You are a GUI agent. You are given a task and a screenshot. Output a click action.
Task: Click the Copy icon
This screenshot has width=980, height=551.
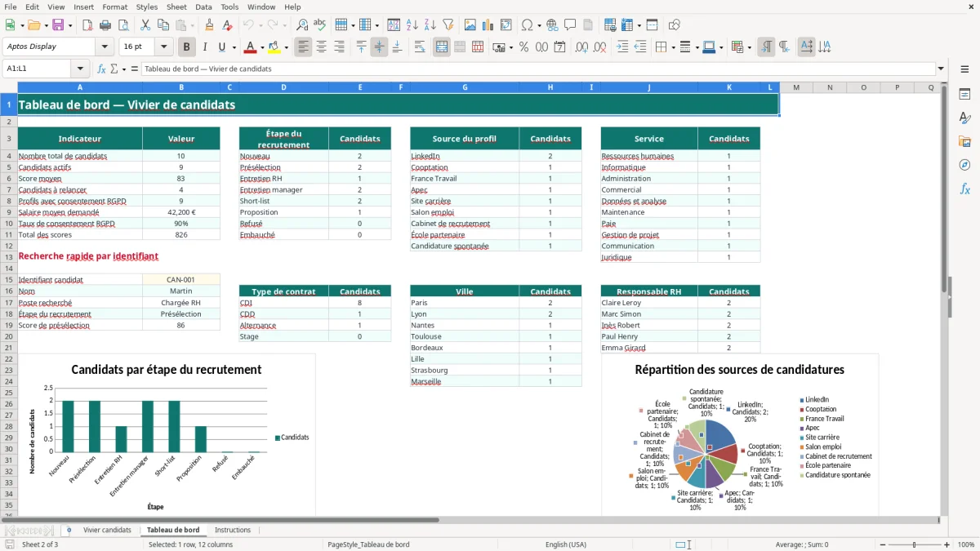click(x=162, y=25)
